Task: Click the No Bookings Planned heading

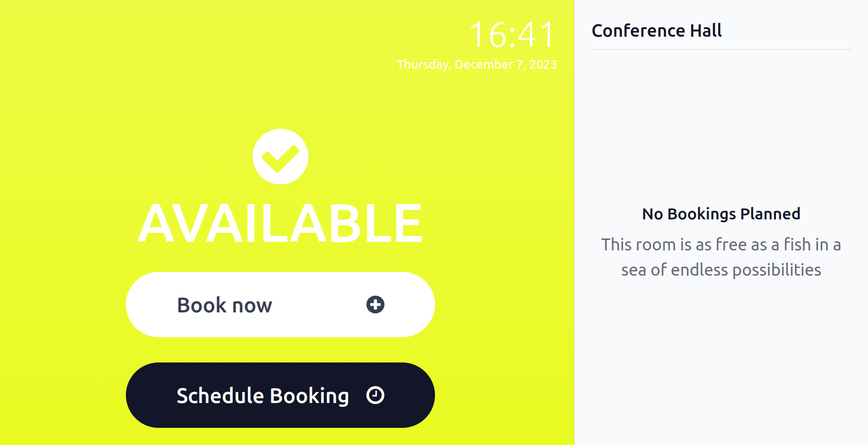Action: (721, 214)
